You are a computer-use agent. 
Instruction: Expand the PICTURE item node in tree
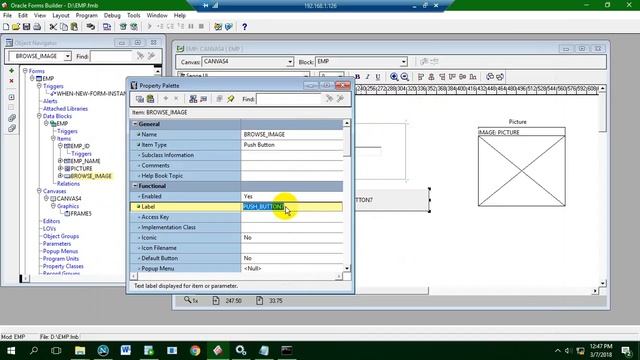point(60,168)
